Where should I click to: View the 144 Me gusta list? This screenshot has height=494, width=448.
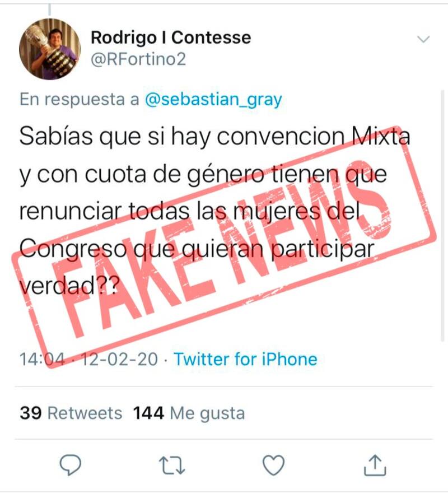pyautogui.click(x=189, y=413)
